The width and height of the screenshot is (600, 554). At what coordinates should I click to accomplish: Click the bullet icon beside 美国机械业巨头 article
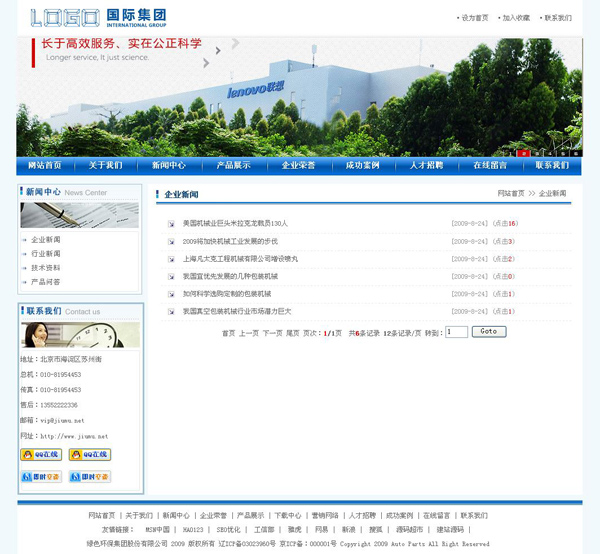(172, 224)
